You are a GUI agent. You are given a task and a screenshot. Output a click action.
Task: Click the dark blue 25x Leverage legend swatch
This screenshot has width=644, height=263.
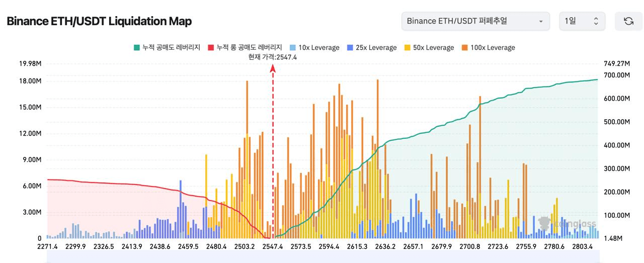[350, 47]
